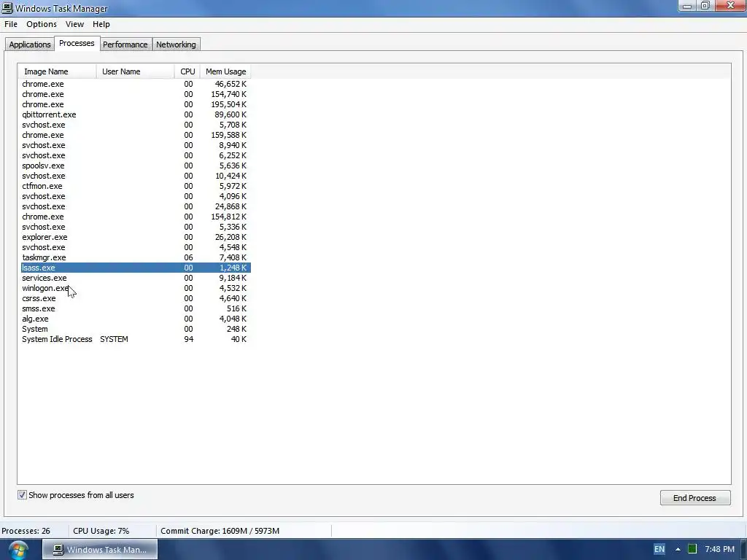Select the taskmgr.exe process
This screenshot has height=560, width=747.
click(x=136, y=257)
